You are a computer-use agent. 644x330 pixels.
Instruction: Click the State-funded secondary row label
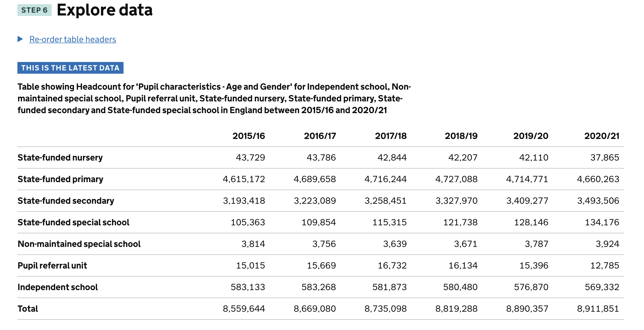pos(66,201)
